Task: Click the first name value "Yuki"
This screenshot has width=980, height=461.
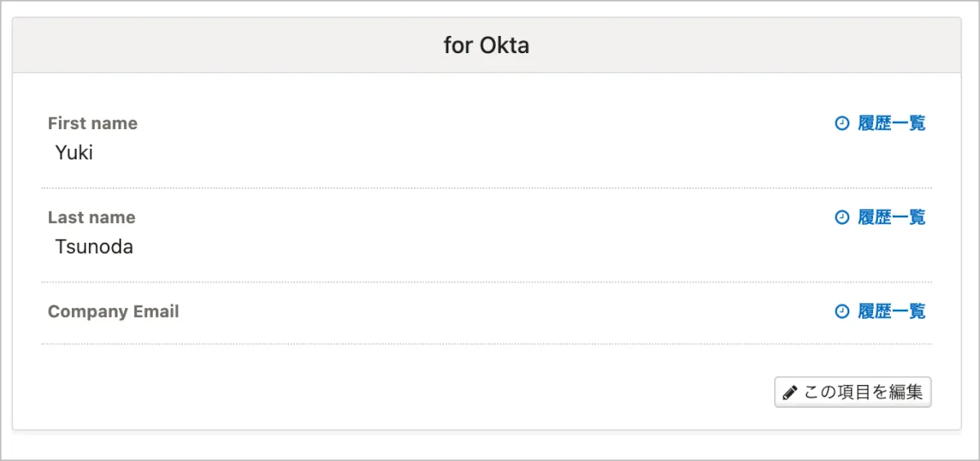Action: click(x=73, y=153)
